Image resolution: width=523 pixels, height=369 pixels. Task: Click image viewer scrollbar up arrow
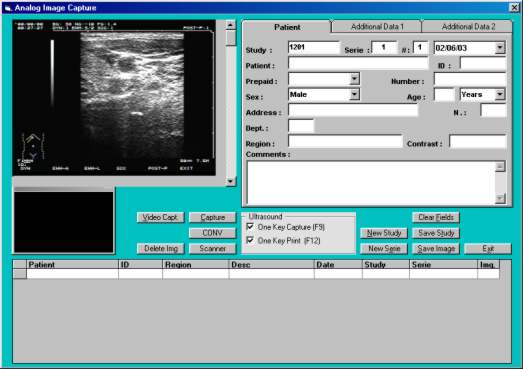230,25
